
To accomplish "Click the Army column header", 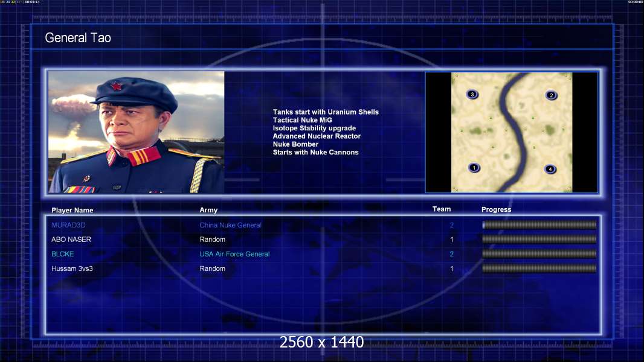I will click(208, 210).
